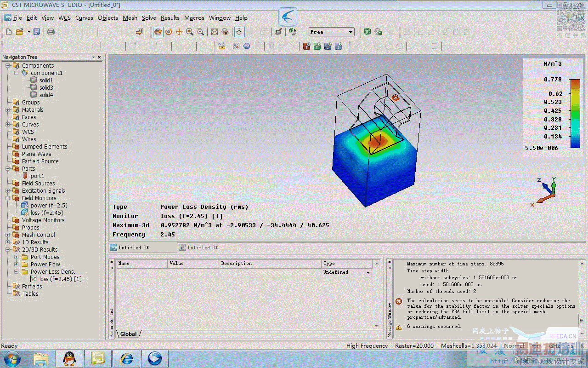Click the green mesh cube icon

tap(367, 32)
